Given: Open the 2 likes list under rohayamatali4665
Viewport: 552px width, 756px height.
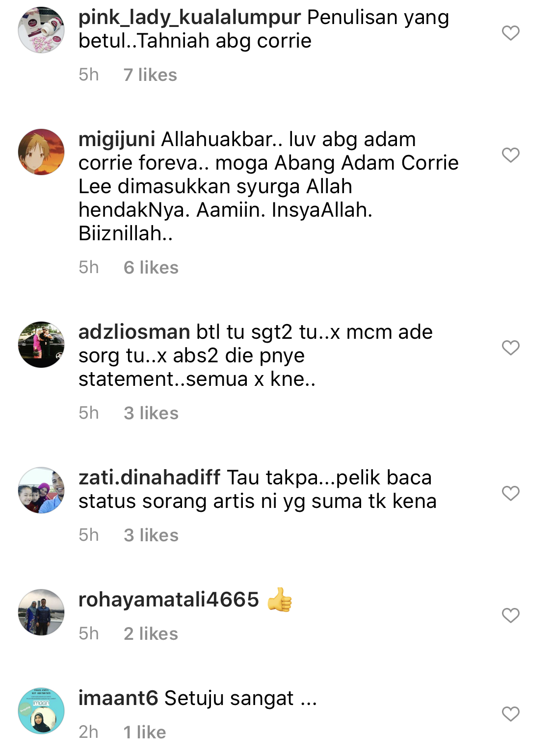Looking at the screenshot, I should pyautogui.click(x=151, y=634).
